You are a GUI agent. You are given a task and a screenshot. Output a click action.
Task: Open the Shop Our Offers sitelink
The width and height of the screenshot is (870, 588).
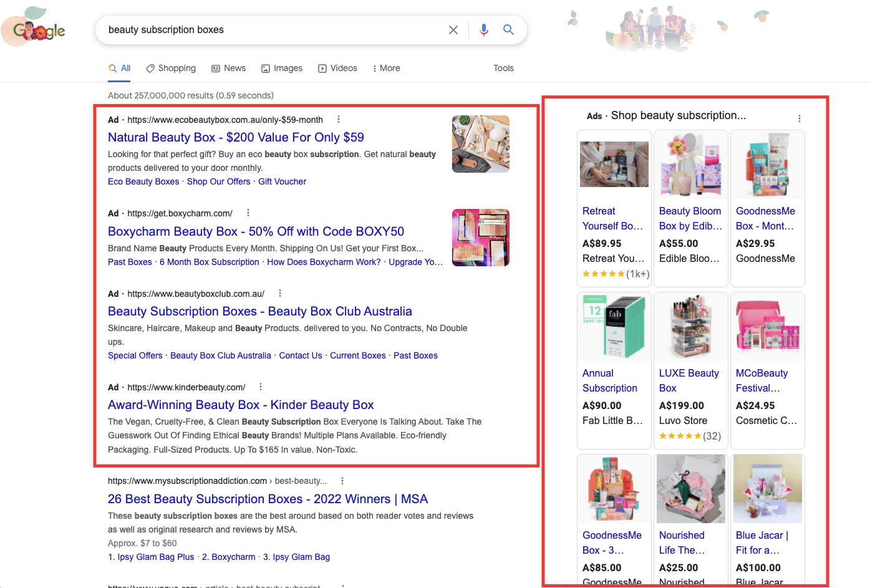(x=218, y=181)
